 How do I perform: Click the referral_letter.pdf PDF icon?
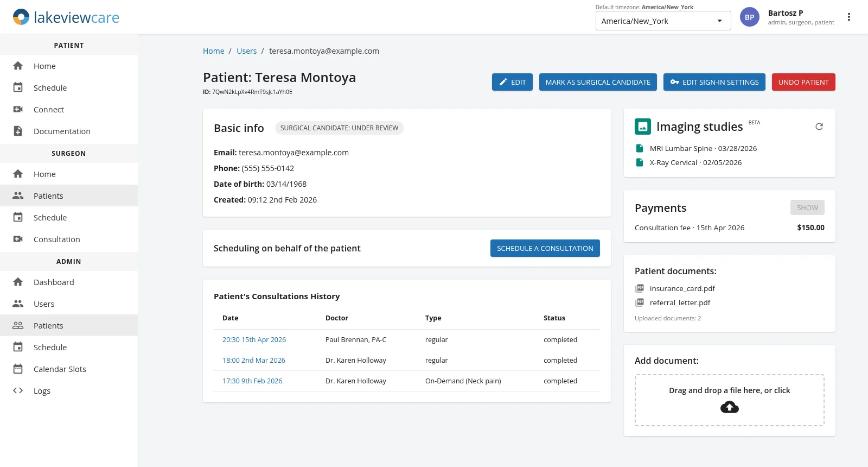[x=640, y=302]
